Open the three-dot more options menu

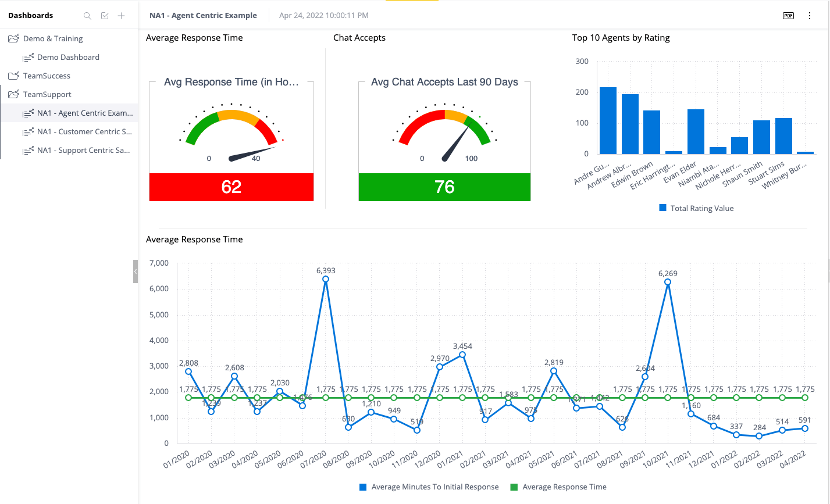pyautogui.click(x=810, y=16)
